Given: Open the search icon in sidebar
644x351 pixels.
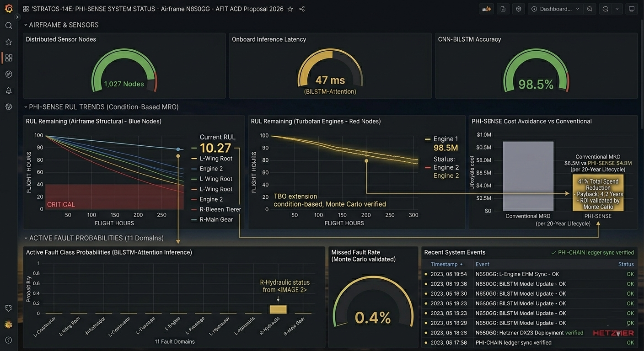Looking at the screenshot, I should (x=8, y=26).
